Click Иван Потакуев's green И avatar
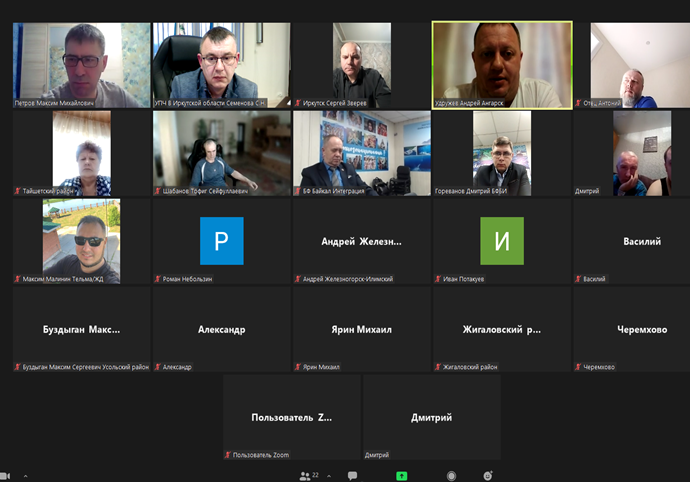690x482 pixels. [x=501, y=241]
